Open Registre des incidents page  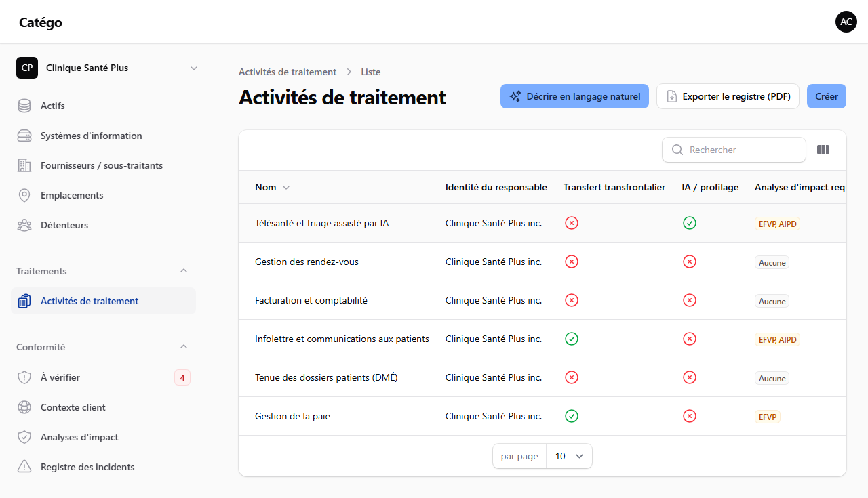pos(103,467)
